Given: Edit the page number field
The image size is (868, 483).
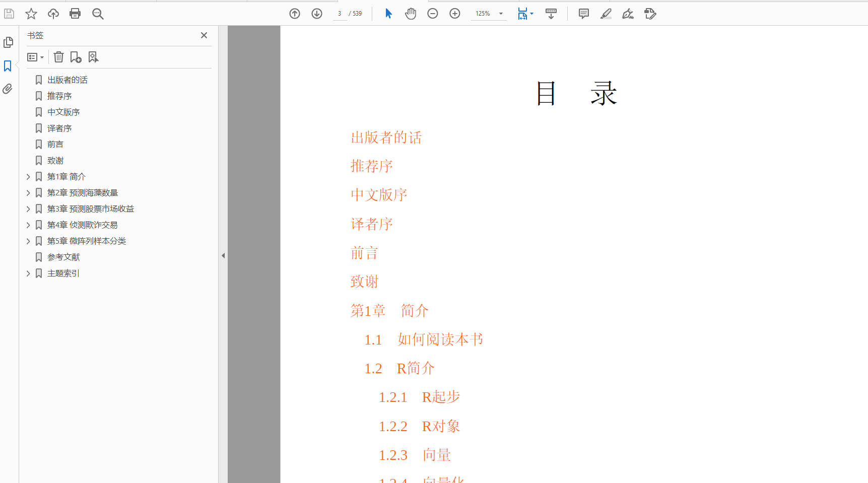Looking at the screenshot, I should point(339,14).
